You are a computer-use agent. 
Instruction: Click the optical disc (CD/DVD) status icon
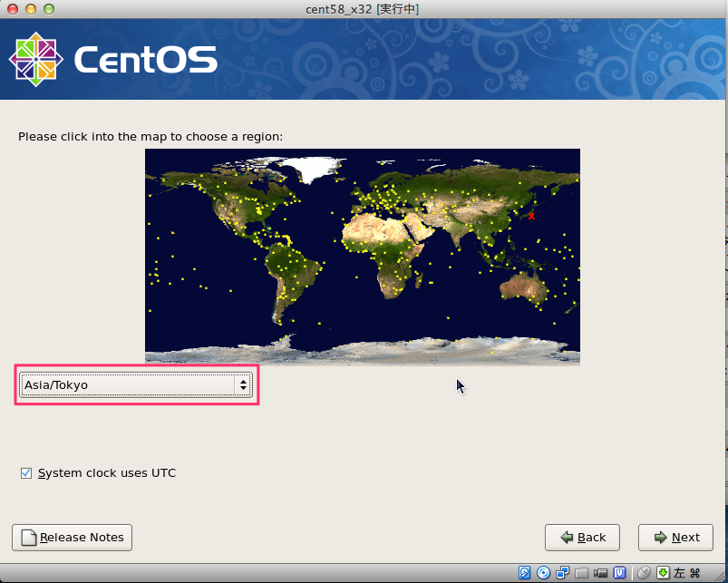[x=543, y=573]
